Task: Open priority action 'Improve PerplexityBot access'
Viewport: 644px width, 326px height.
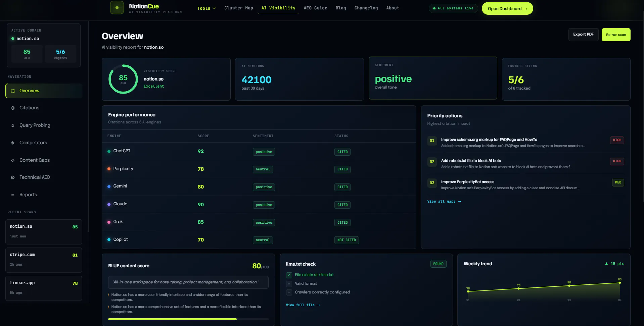Action: [525, 185]
